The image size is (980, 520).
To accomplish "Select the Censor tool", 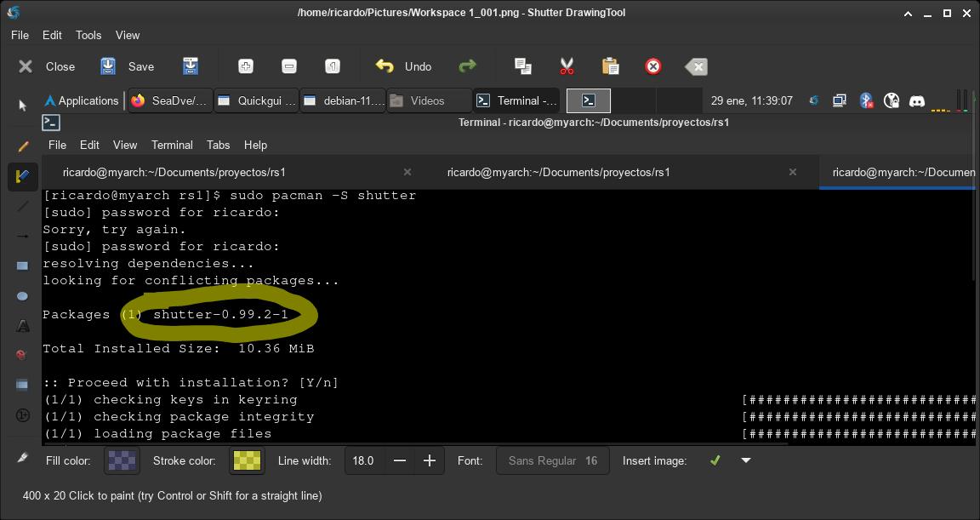I will click(23, 355).
